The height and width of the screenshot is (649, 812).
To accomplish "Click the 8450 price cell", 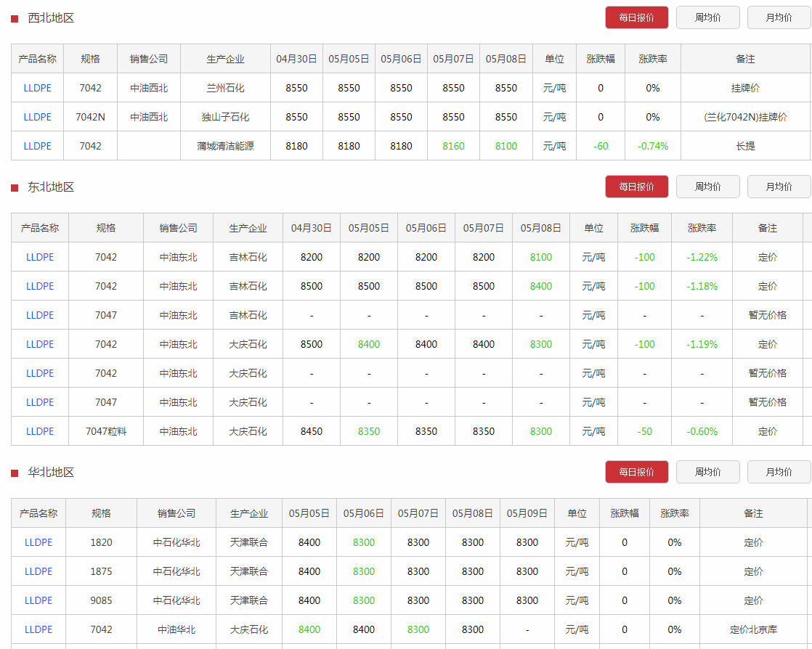I will (312, 431).
